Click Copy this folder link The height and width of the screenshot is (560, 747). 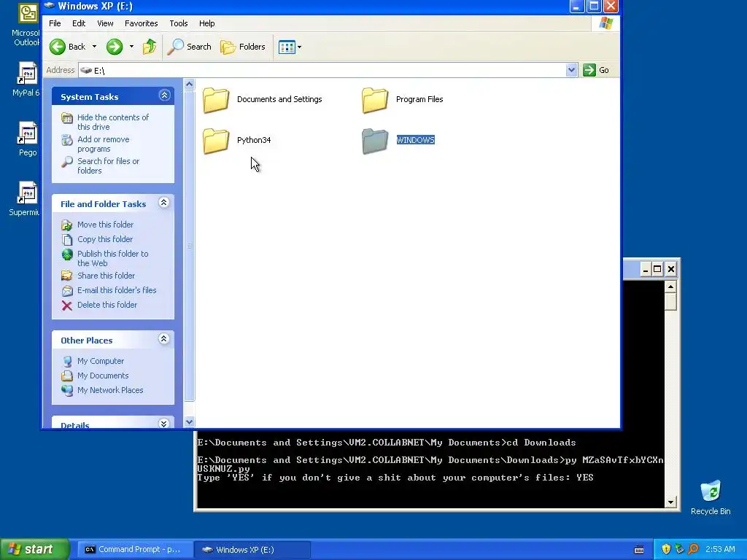coord(105,239)
